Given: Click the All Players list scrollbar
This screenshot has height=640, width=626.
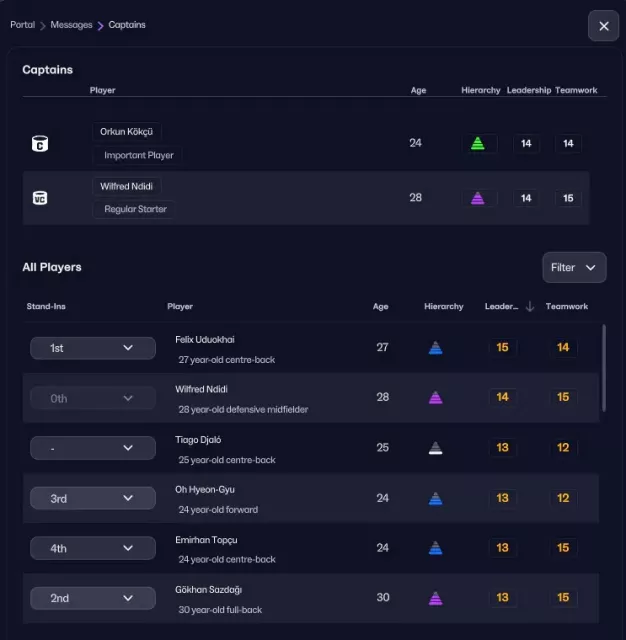Looking at the screenshot, I should click(x=604, y=368).
